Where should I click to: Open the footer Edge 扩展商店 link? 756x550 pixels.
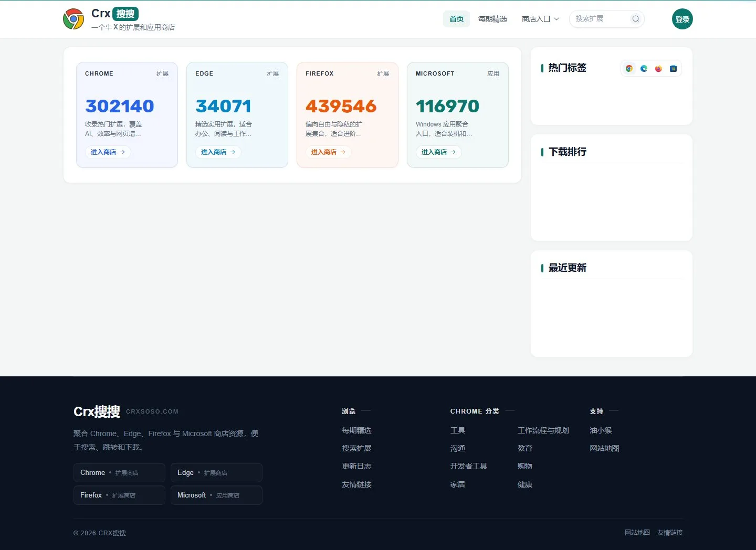(216, 473)
